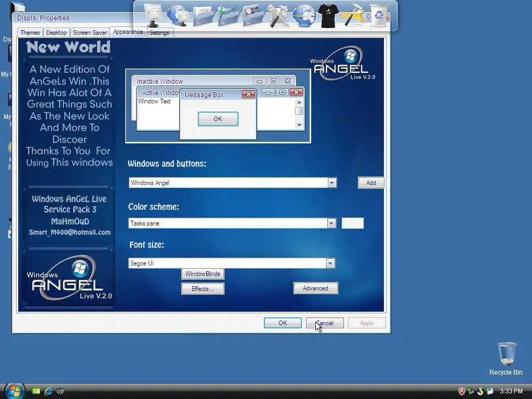Click the Windows Angel combo box field
The image size is (532, 399).
tap(233, 183)
